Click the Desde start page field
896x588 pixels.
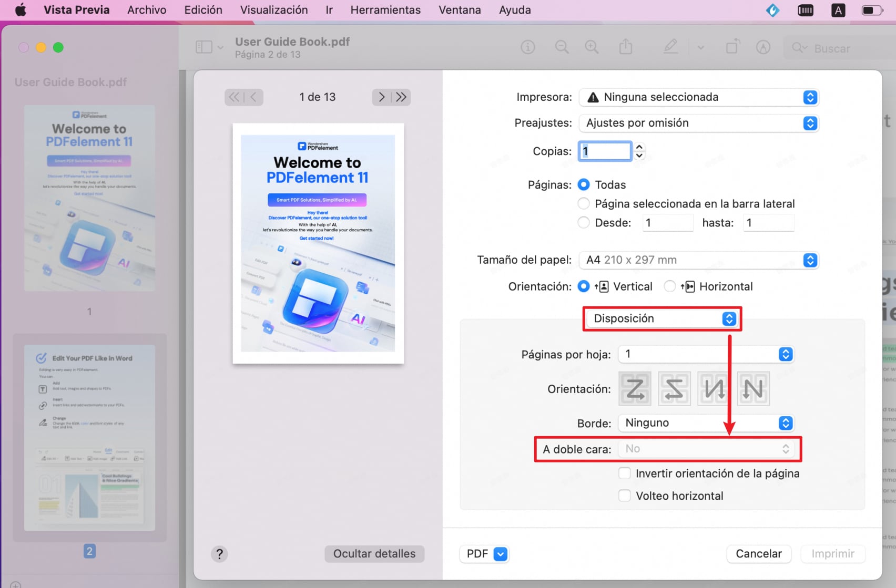point(667,223)
